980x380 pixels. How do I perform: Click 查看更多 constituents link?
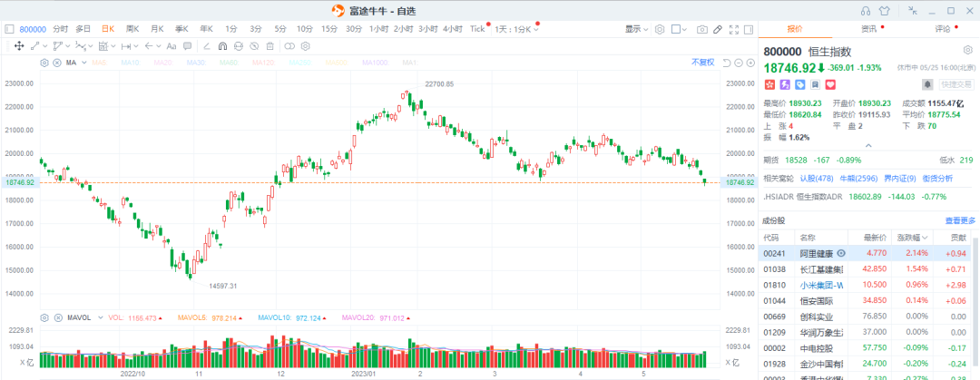point(960,220)
